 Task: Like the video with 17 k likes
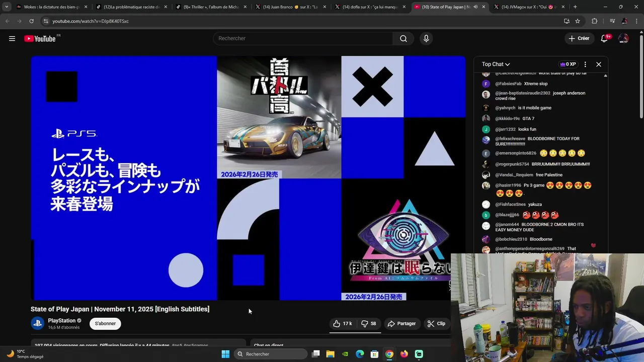coord(343,324)
